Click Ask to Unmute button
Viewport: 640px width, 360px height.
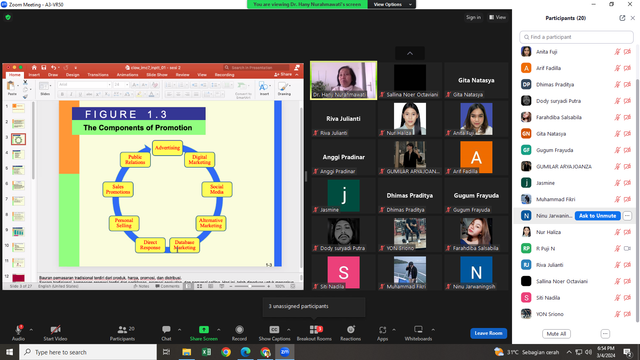coord(598,216)
